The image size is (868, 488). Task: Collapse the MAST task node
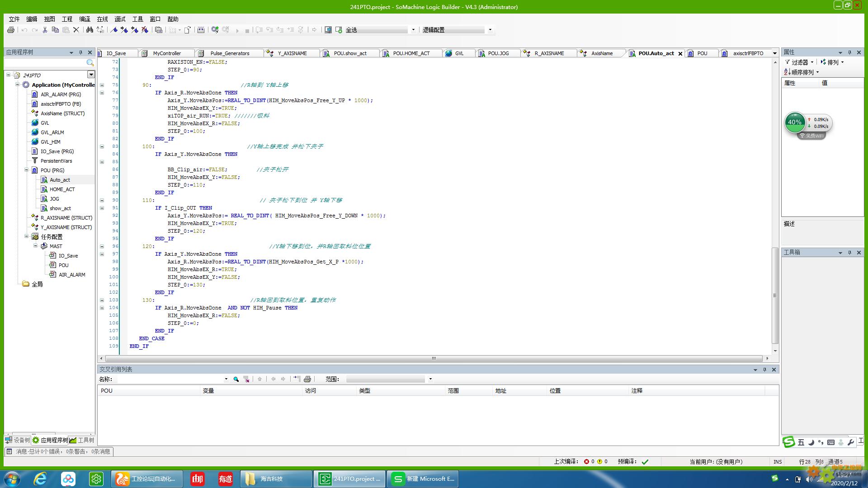click(35, 246)
